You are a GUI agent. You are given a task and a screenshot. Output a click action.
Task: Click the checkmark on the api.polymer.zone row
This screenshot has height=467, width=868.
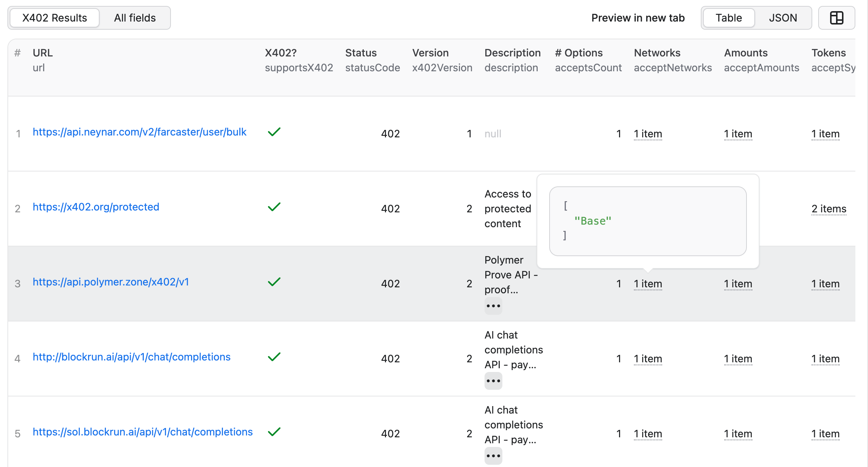(274, 282)
